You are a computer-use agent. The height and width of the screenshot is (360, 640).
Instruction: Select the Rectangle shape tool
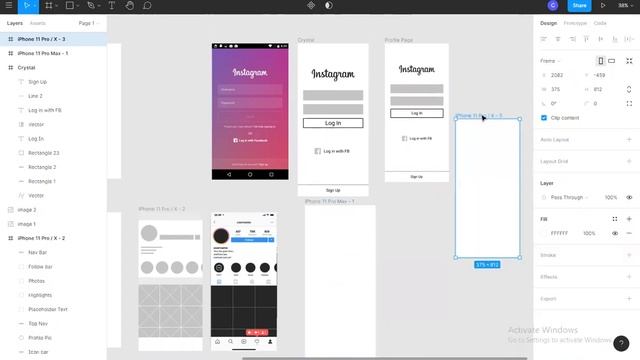tap(70, 6)
